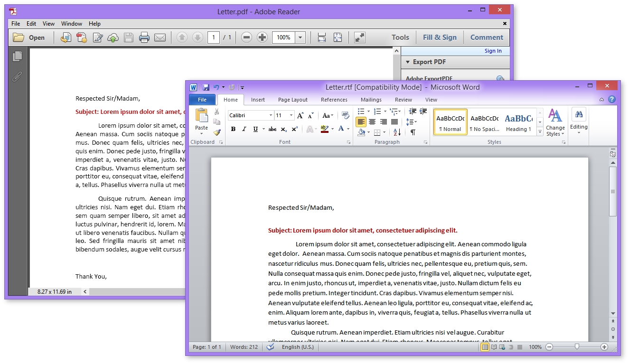Open the Editing group dropdown in Word
Viewport: 629px width, 364px height.
pyautogui.click(x=579, y=122)
